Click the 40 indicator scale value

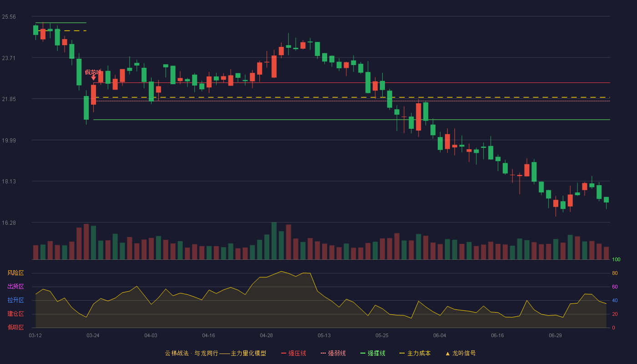tap(615, 300)
